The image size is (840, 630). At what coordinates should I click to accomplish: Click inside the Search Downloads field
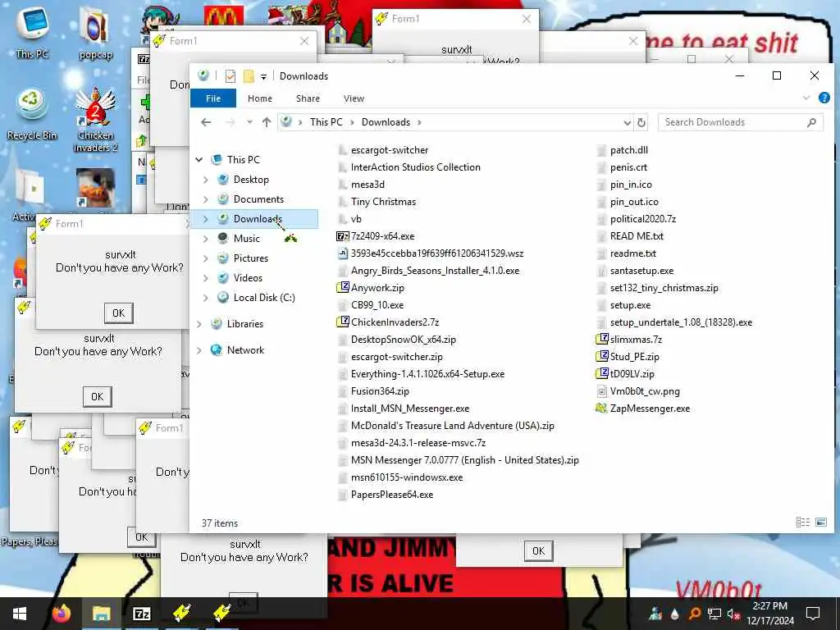740,122
